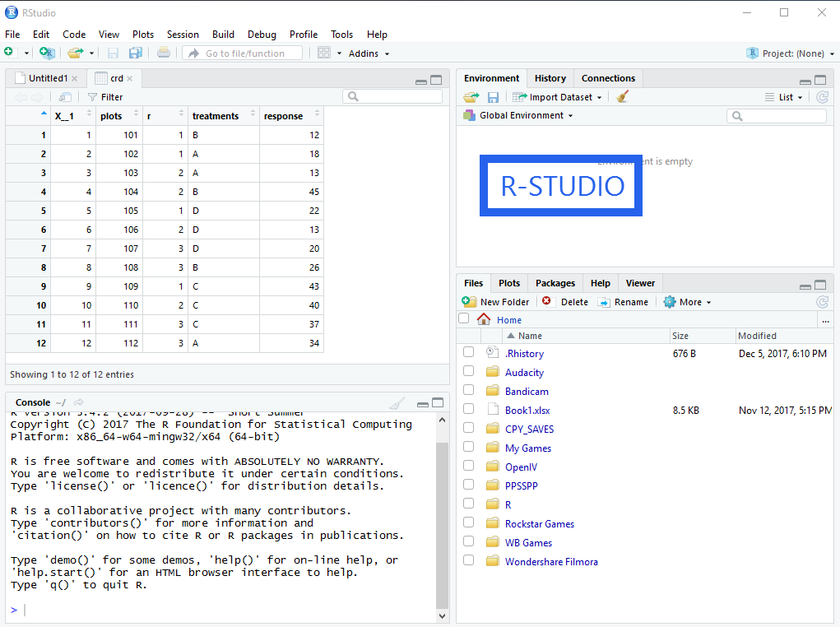Open the WB Games folder
Image resolution: width=840 pixels, height=627 pixels.
pyautogui.click(x=528, y=543)
